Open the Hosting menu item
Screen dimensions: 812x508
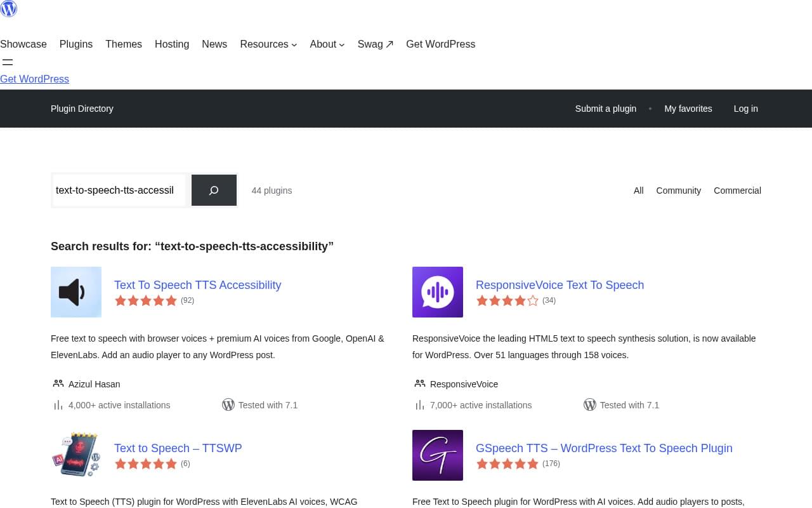click(172, 44)
